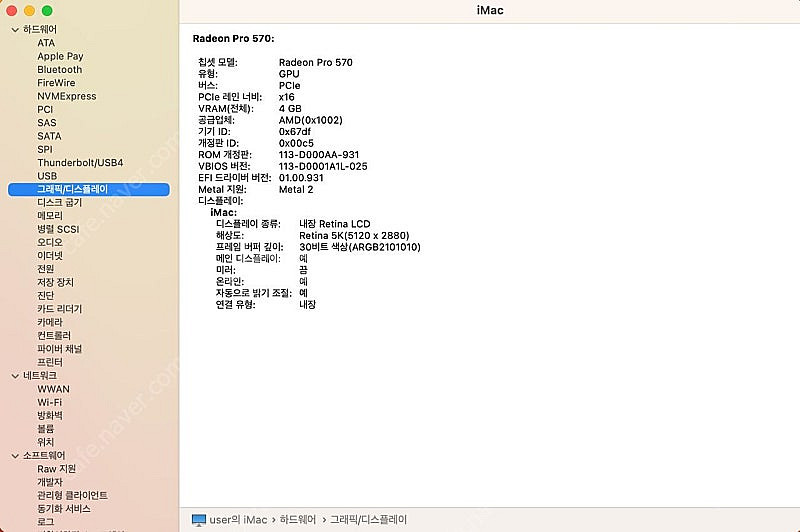The image size is (800, 532).
Task: Select WWAN under 네트워크
Action: (x=53, y=389)
